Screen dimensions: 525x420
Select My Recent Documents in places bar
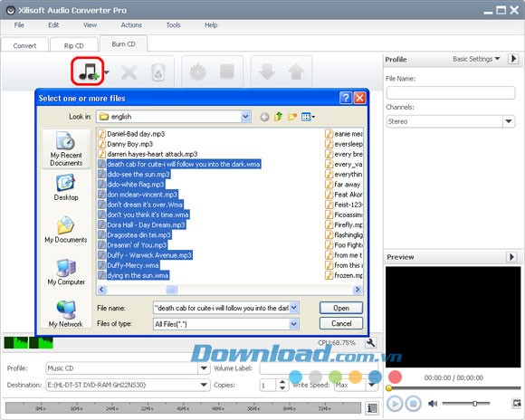coord(66,149)
